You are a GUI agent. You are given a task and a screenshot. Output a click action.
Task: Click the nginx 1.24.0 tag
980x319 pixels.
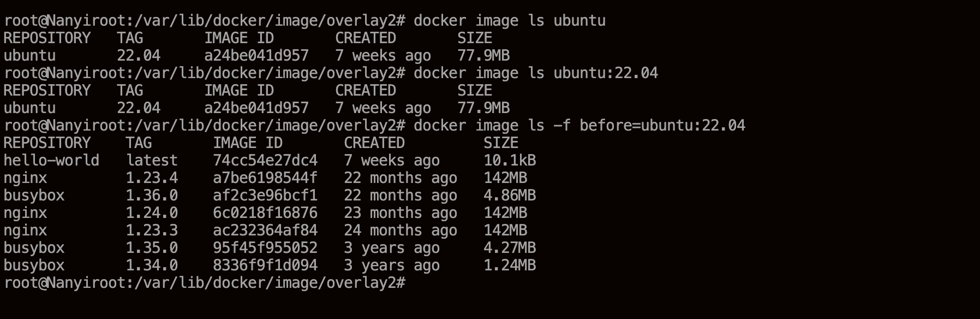(152, 213)
